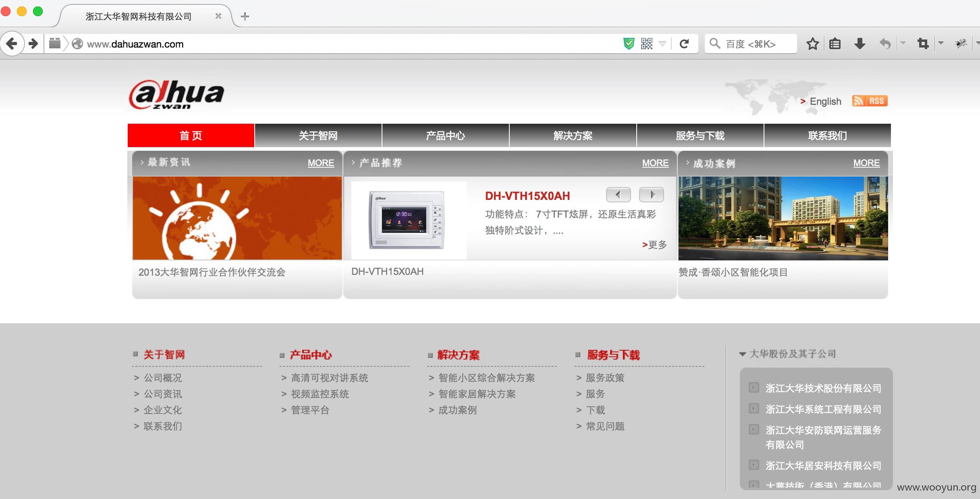This screenshot has width=980, height=499.
Task: Open 浙江大华系统工程有限公司 subsidiary link
Action: [824, 409]
